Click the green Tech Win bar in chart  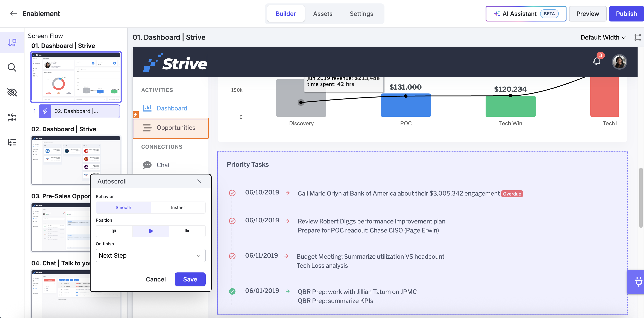[510, 106]
